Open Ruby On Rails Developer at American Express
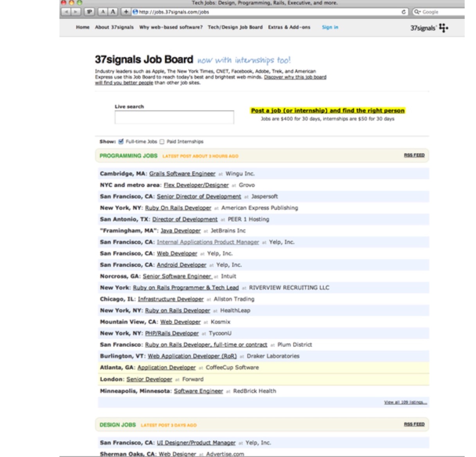This screenshot has height=457, width=476. coord(178,208)
